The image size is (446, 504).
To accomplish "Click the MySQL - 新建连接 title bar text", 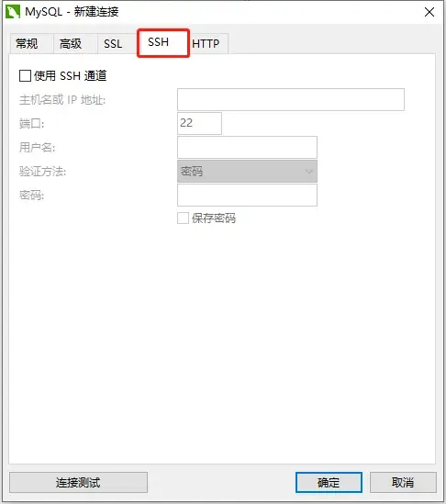I will click(x=72, y=12).
